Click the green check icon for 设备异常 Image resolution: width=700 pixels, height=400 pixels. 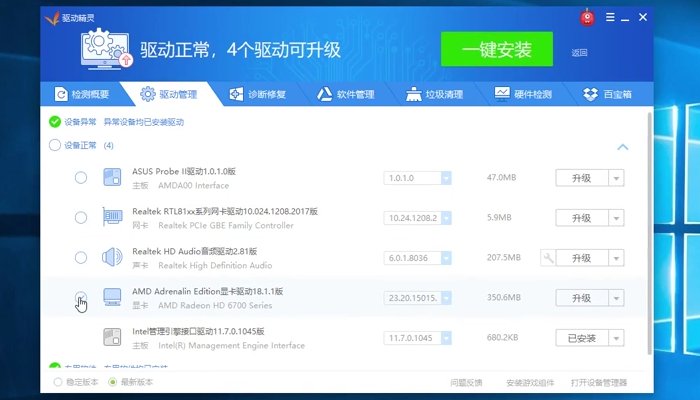point(55,121)
